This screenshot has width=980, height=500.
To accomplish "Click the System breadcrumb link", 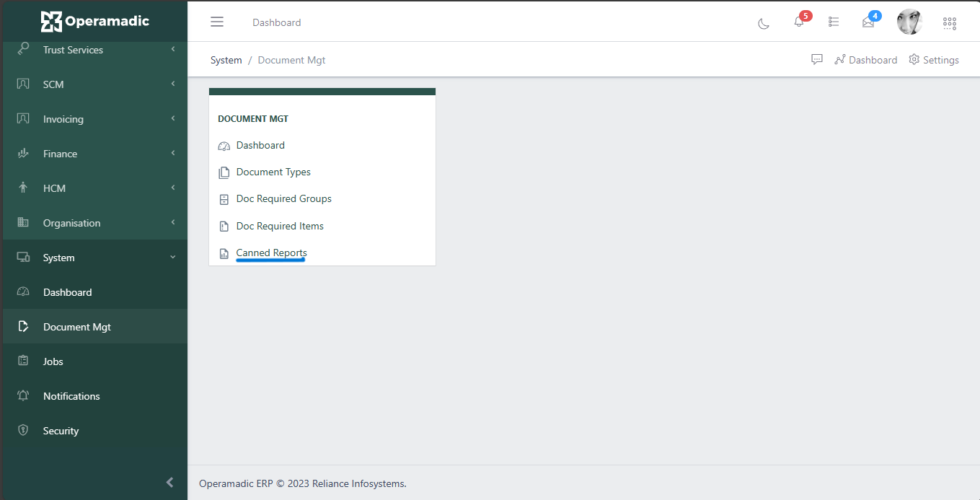I will click(x=226, y=60).
